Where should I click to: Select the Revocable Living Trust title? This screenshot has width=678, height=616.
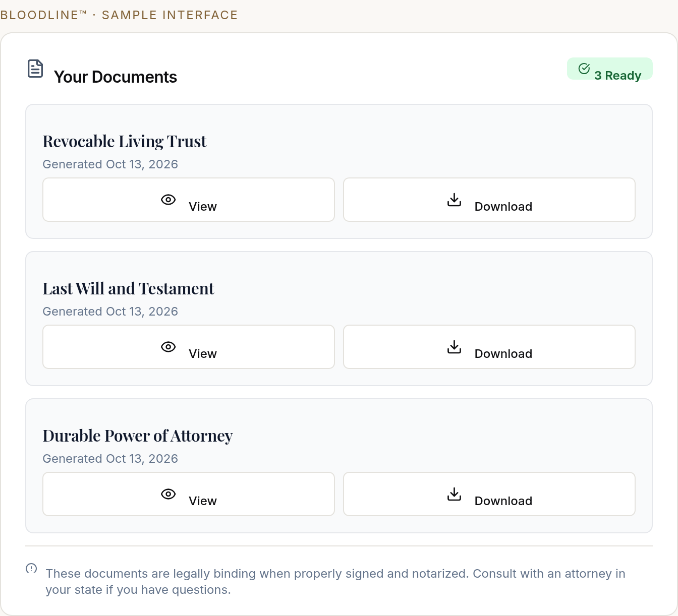(125, 142)
